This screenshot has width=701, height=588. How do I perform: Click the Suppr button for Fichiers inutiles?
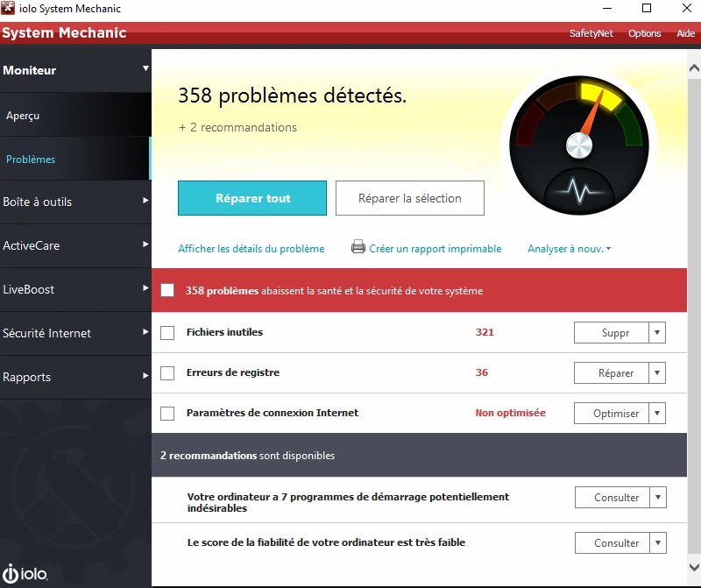click(612, 333)
